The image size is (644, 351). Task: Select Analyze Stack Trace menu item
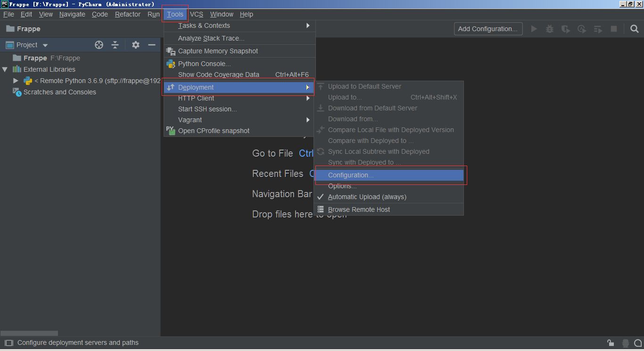tap(239, 38)
